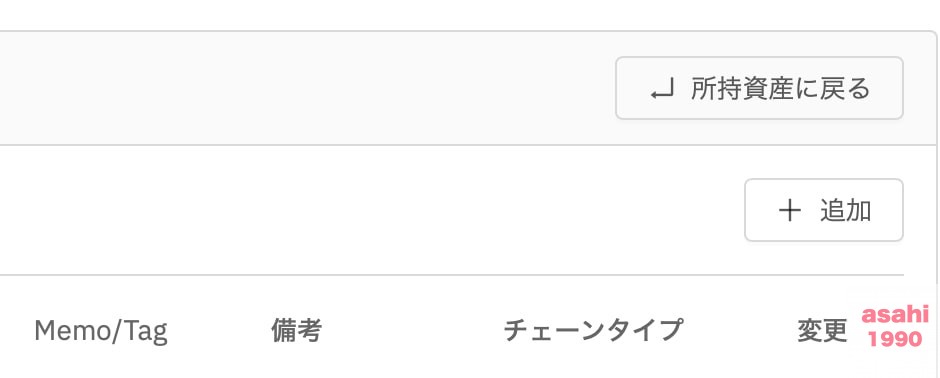This screenshot has width=940, height=378.
Task: Sort the table by チェーンタイプ
Action: click(x=592, y=330)
